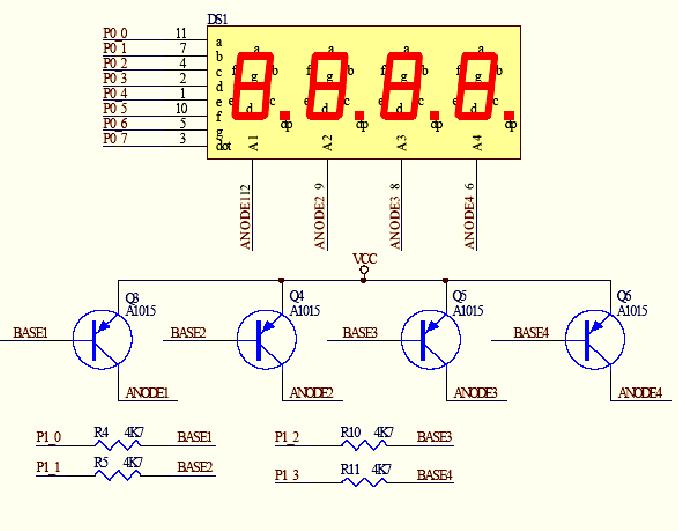The width and height of the screenshot is (678, 531).
Task: Click the R4 designator text
Action: pyautogui.click(x=102, y=432)
